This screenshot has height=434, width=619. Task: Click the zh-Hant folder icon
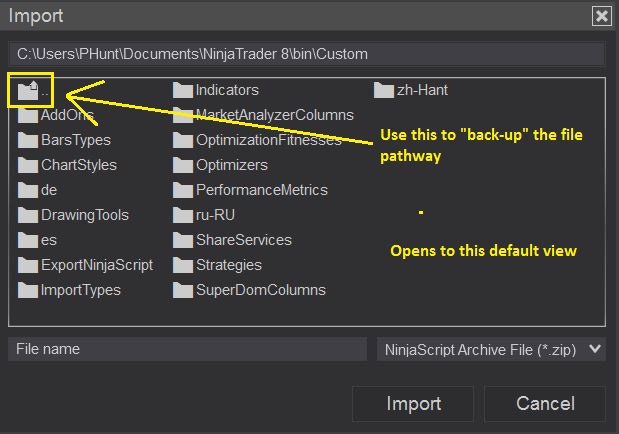click(384, 90)
